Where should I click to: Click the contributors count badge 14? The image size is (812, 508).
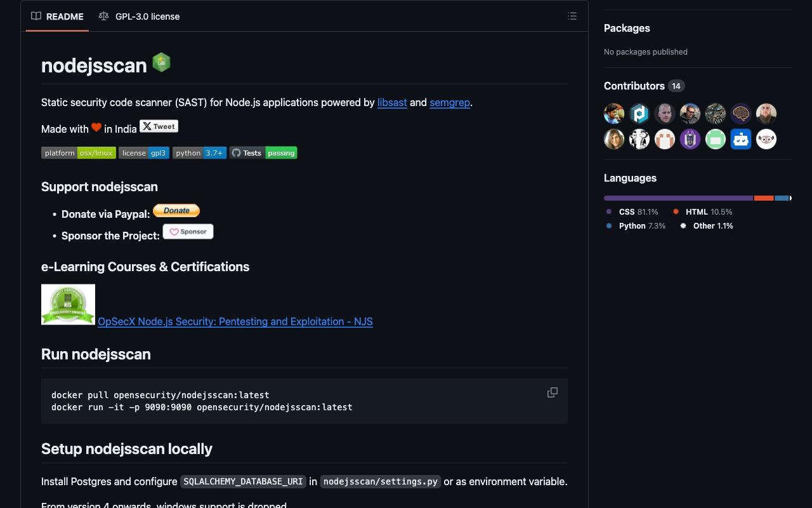[676, 86]
